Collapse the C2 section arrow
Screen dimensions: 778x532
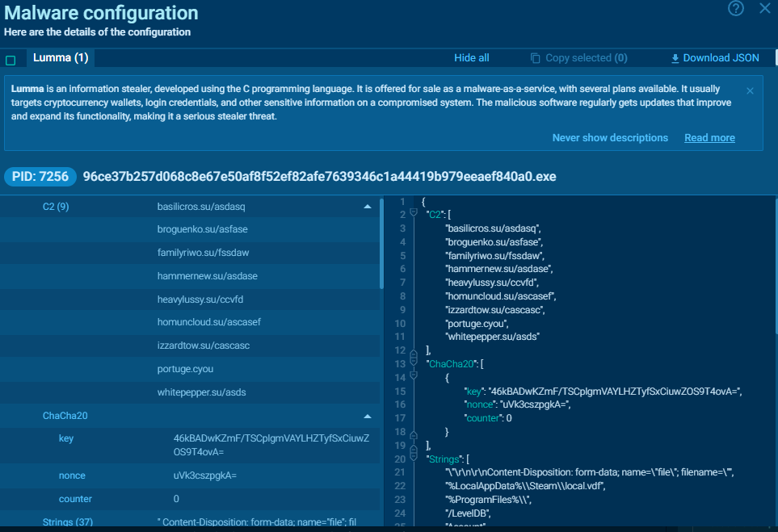click(x=367, y=207)
